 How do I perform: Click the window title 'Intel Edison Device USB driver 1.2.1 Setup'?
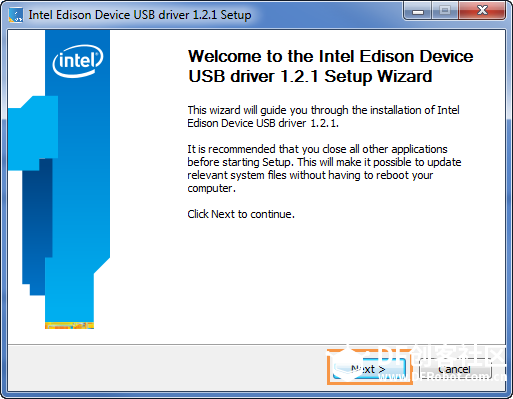click(x=140, y=15)
